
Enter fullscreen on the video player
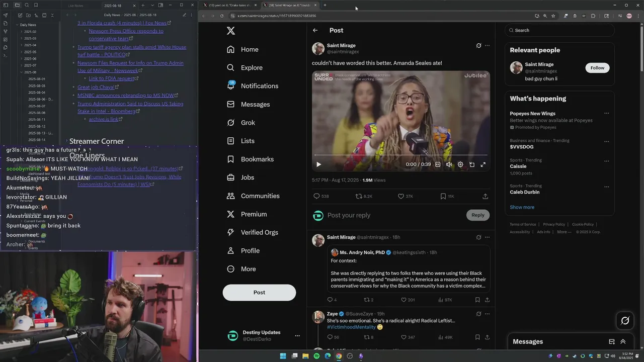(x=483, y=164)
